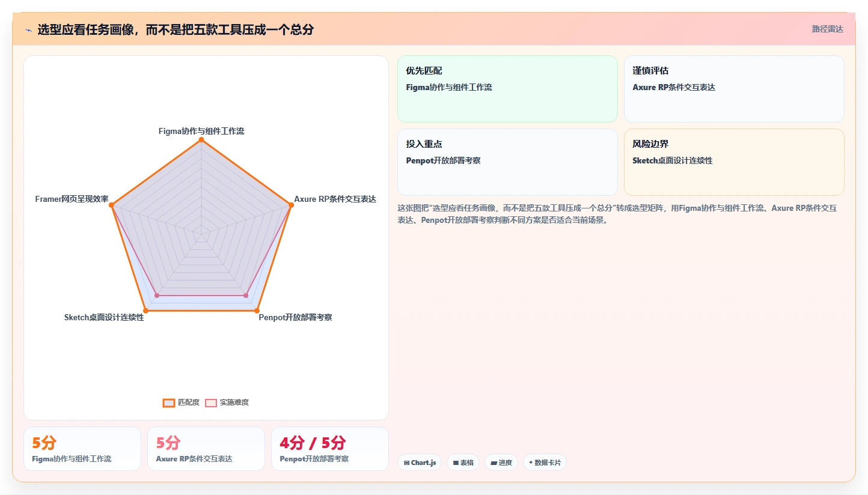Click Figma协作与组件工作流 caption under orange 5分
This screenshot has width=868, height=495.
coord(72,459)
